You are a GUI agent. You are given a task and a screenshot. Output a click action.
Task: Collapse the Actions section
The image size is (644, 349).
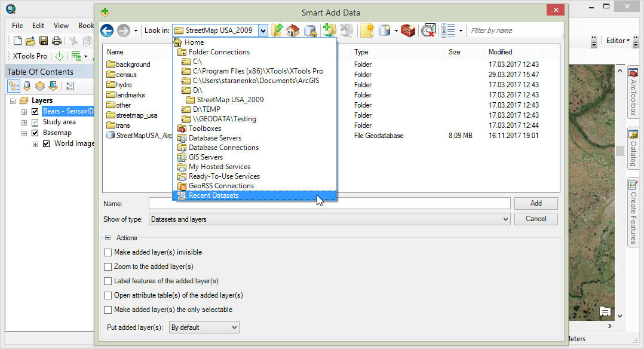[x=108, y=238]
